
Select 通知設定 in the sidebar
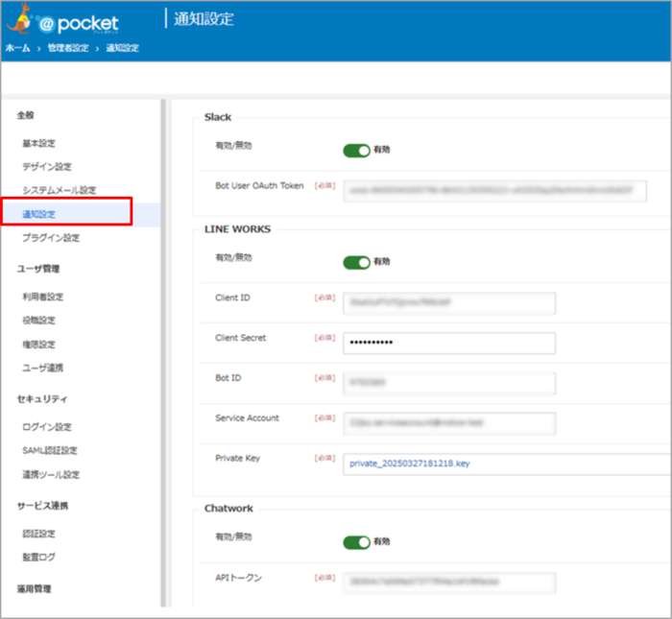tap(39, 214)
